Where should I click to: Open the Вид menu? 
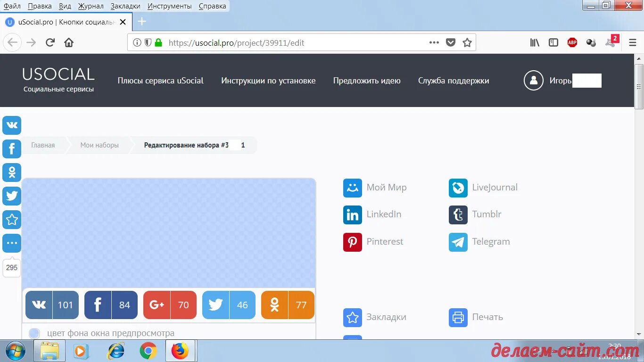coord(65,6)
